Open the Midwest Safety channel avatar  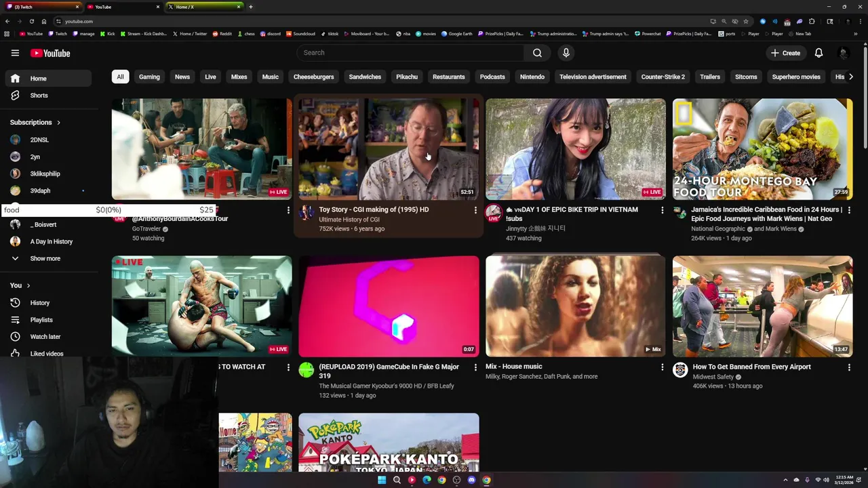click(680, 370)
